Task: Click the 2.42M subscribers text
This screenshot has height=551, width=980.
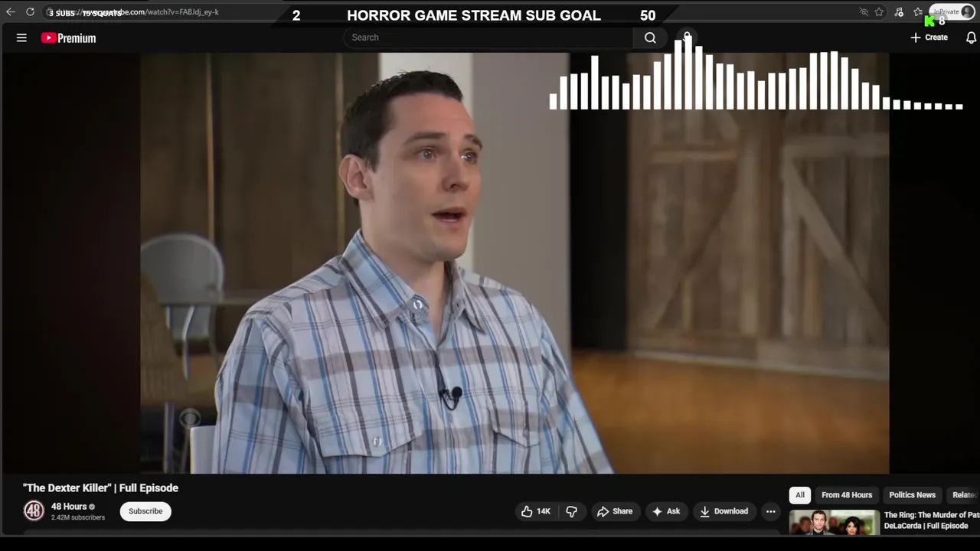Action: [x=78, y=518]
